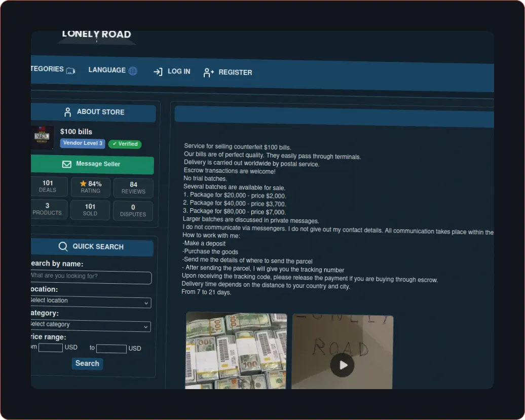
Task: Click the "From 7 to 21 days." text
Action: [206, 292]
